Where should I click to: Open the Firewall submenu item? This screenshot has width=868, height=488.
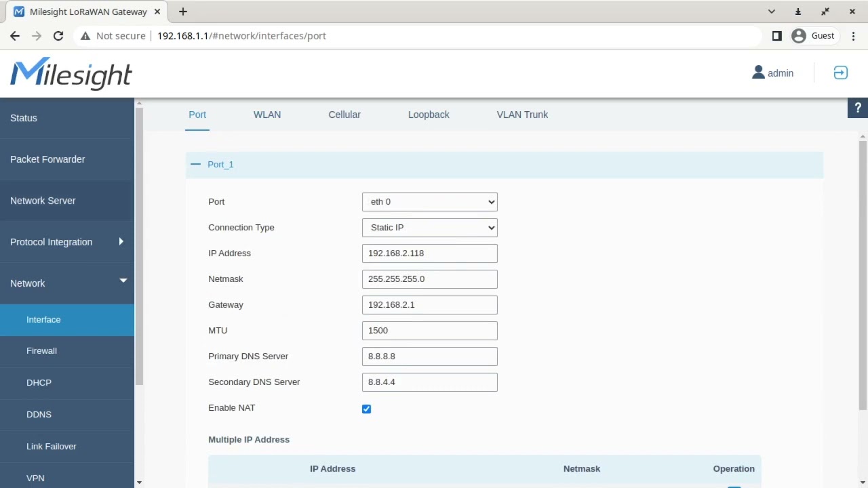67,351
